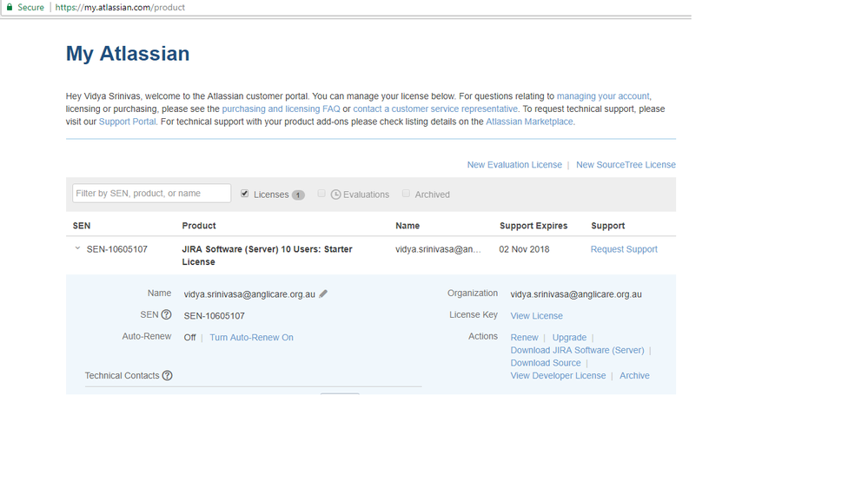The image size is (868, 488).
Task: Click the edit pencil icon beside license name
Action: [323, 293]
